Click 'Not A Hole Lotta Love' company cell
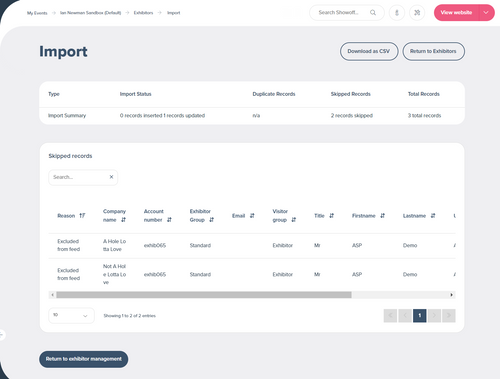The image size is (500, 379). (114, 274)
